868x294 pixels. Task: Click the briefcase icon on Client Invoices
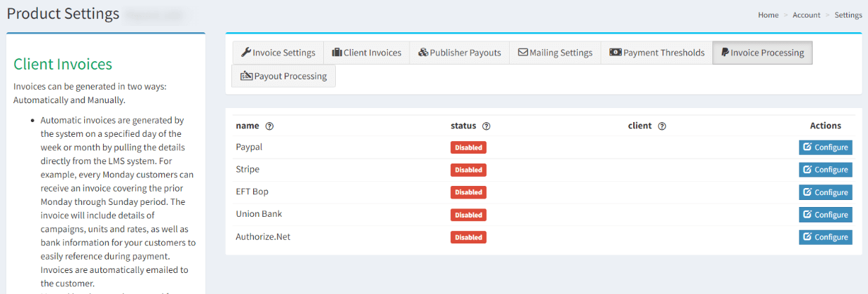(x=337, y=53)
